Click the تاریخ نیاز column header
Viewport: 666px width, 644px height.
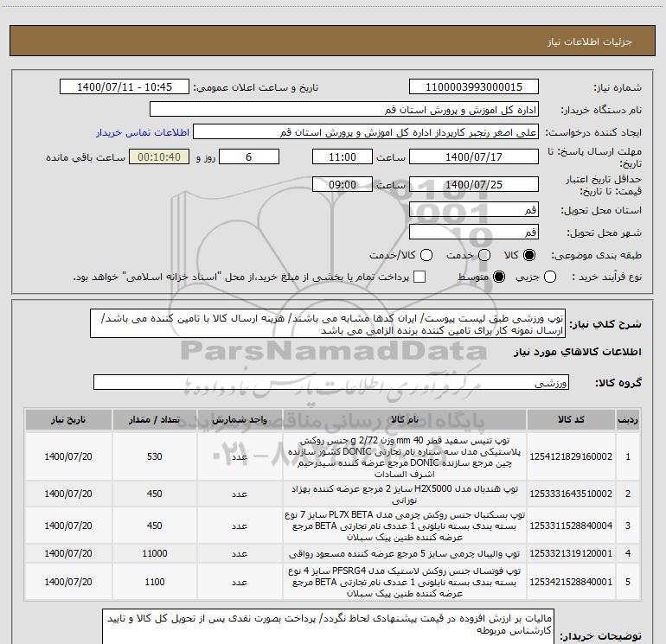tap(68, 420)
